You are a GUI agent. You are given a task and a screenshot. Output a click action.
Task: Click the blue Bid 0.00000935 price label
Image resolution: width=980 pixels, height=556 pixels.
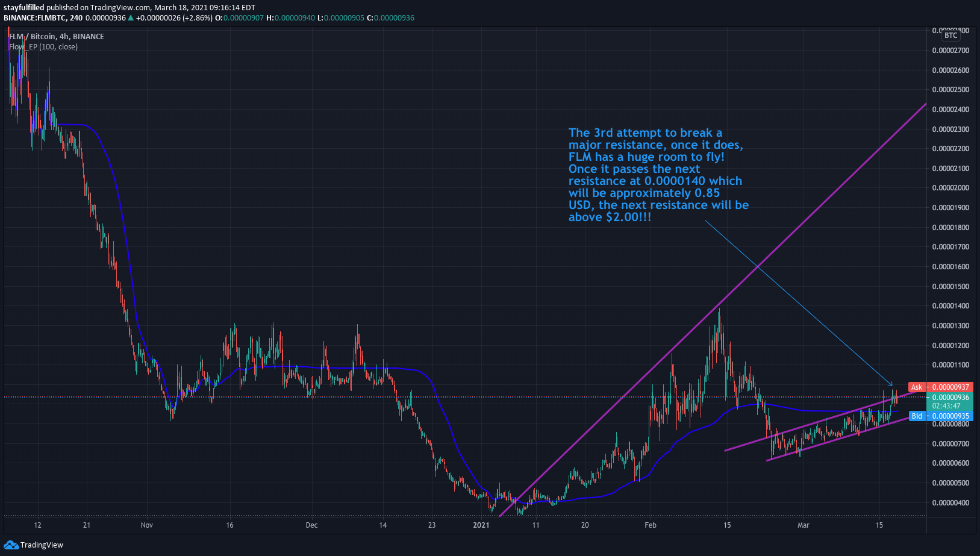click(x=941, y=416)
